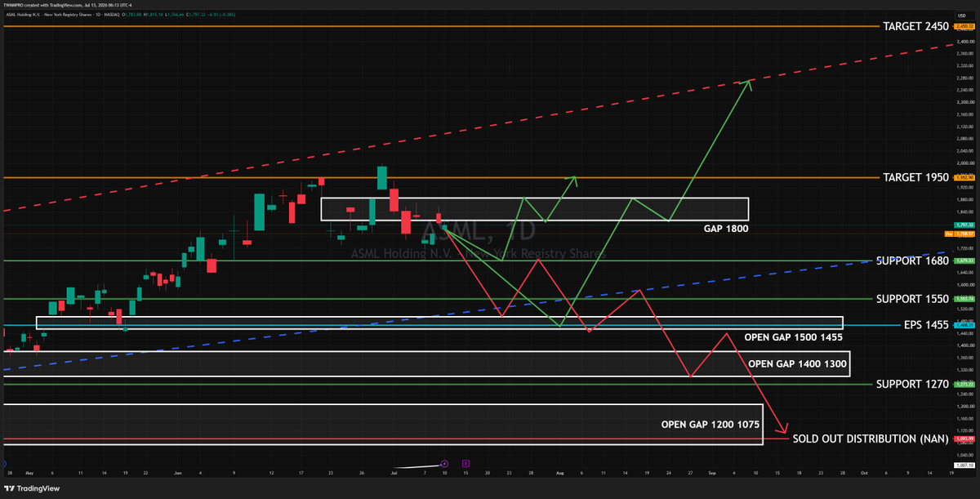Image resolution: width=980 pixels, height=499 pixels.
Task: Click the 1,272.22 green price label
Action: [964, 384]
